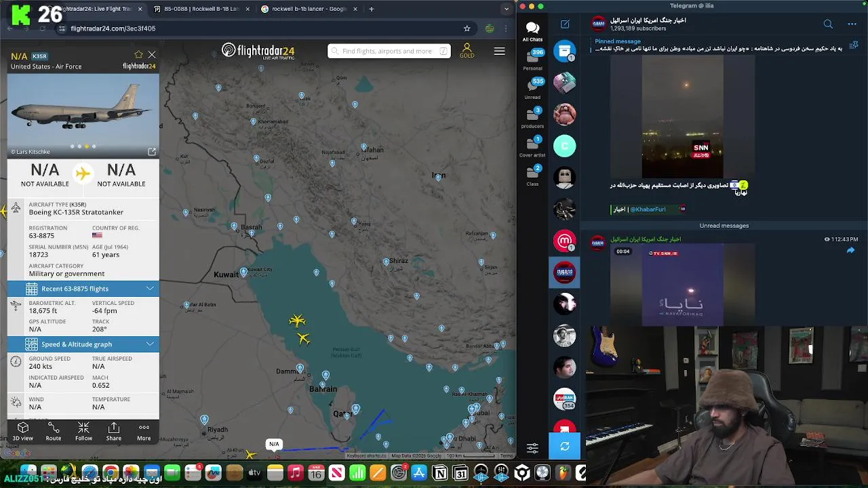This screenshot has width=868, height=488.
Task: Bookmark this page with star icon
Action: point(467,28)
